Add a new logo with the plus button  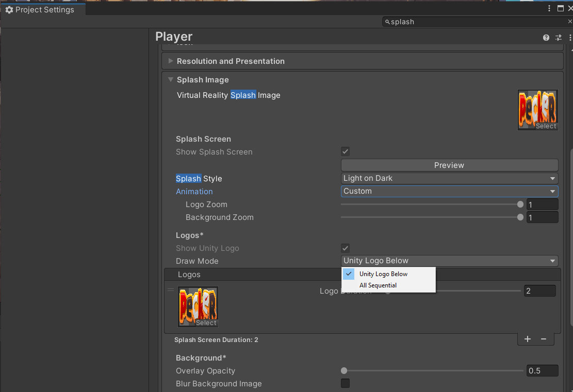point(527,339)
